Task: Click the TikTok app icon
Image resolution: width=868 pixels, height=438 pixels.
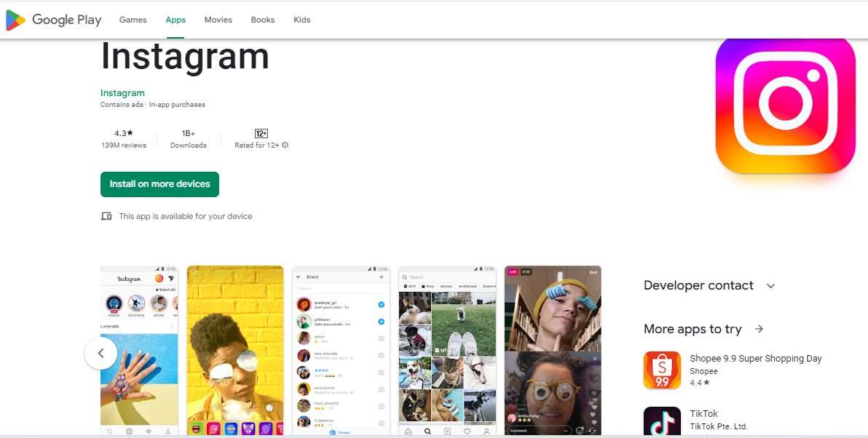Action: pos(662,421)
